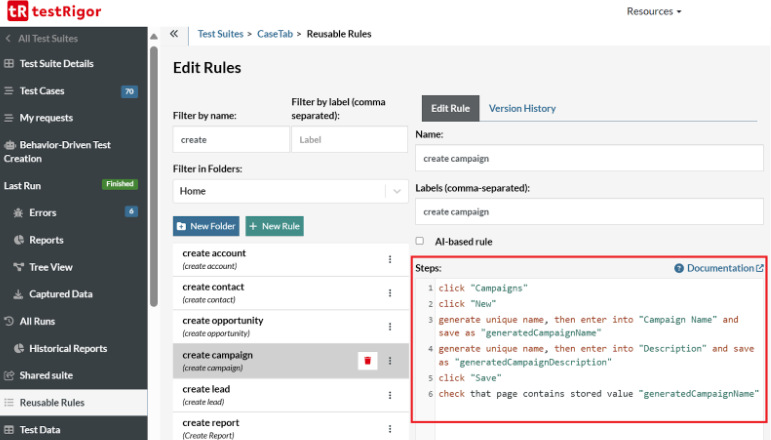Open Tree View from the sidebar
Image resolution: width=771 pixels, height=440 pixels.
click(x=50, y=267)
